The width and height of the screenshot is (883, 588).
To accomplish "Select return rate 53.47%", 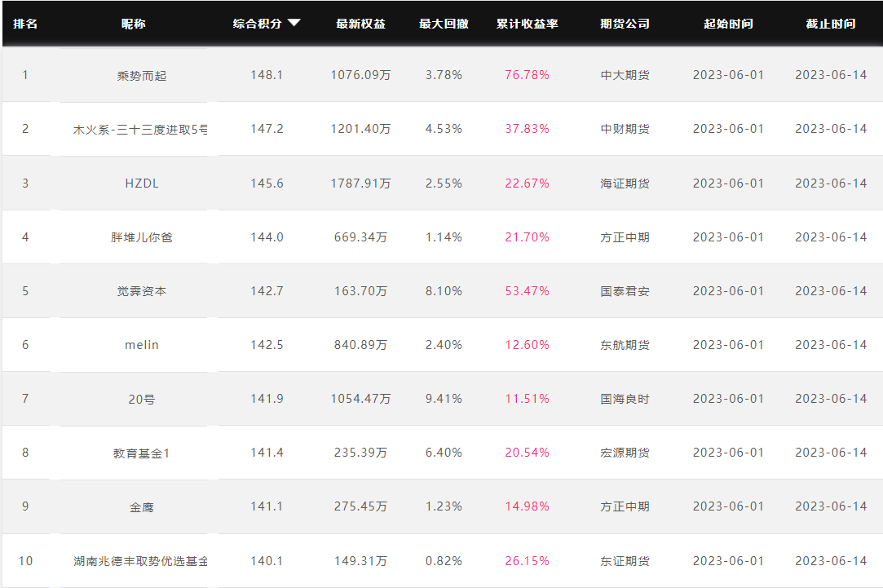I will tap(527, 291).
